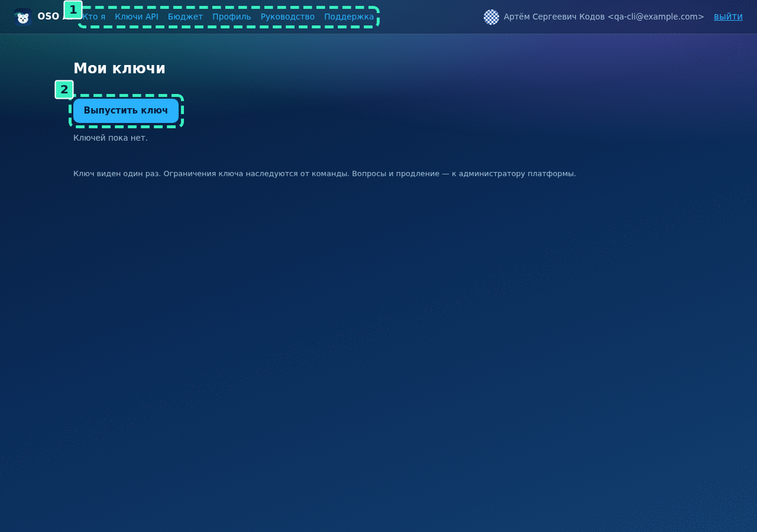Go to the Ключи API section
757x532 pixels.
click(137, 17)
